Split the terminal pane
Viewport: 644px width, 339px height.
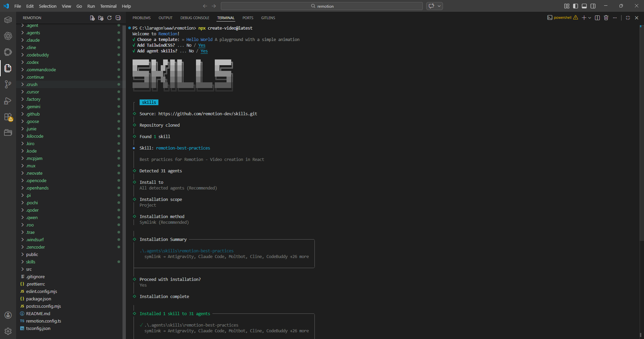pyautogui.click(x=597, y=18)
